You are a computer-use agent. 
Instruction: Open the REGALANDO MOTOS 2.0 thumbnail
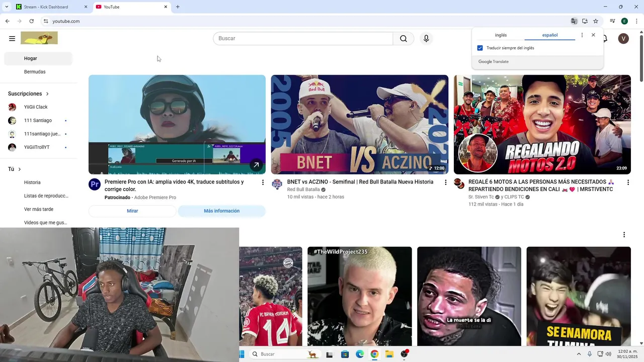[542, 125]
